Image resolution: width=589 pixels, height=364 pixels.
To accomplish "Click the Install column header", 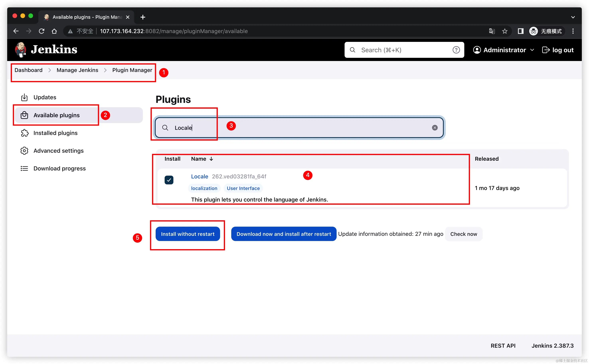I will pos(172,159).
